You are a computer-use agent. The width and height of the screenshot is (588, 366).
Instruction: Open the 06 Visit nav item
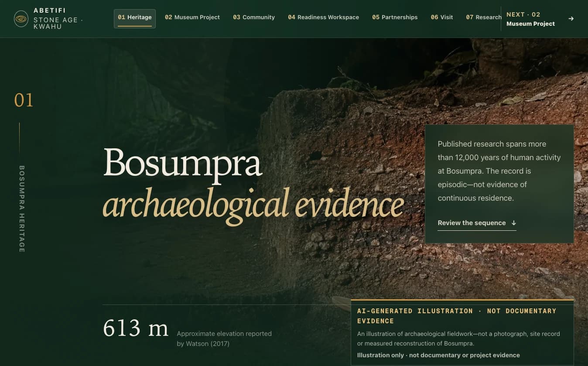(x=442, y=17)
